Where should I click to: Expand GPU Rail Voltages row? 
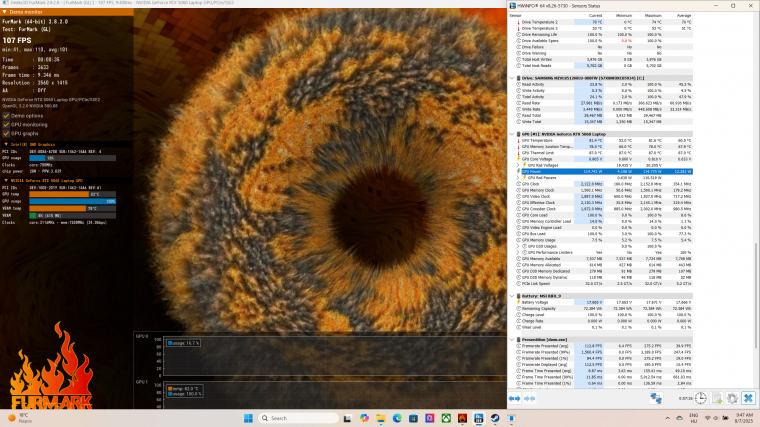pos(518,165)
